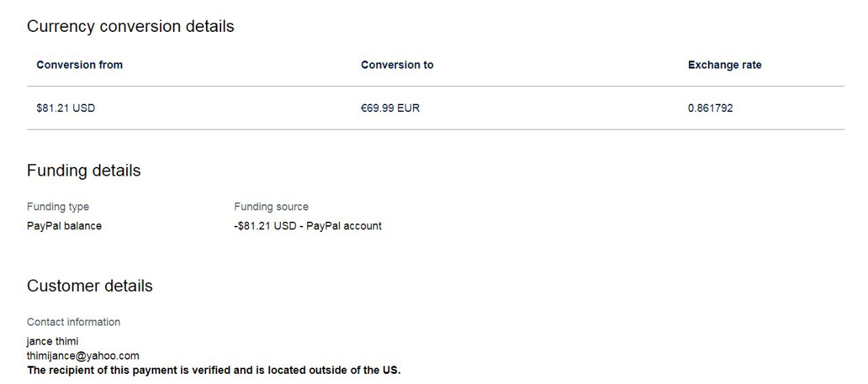Click the Contact information label
868x384 pixels.
[73, 322]
